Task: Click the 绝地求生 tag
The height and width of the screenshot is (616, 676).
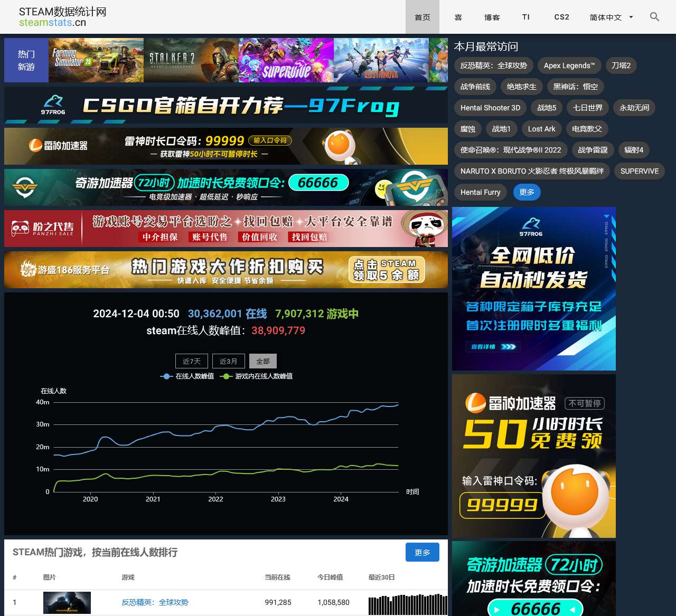Action: [522, 87]
